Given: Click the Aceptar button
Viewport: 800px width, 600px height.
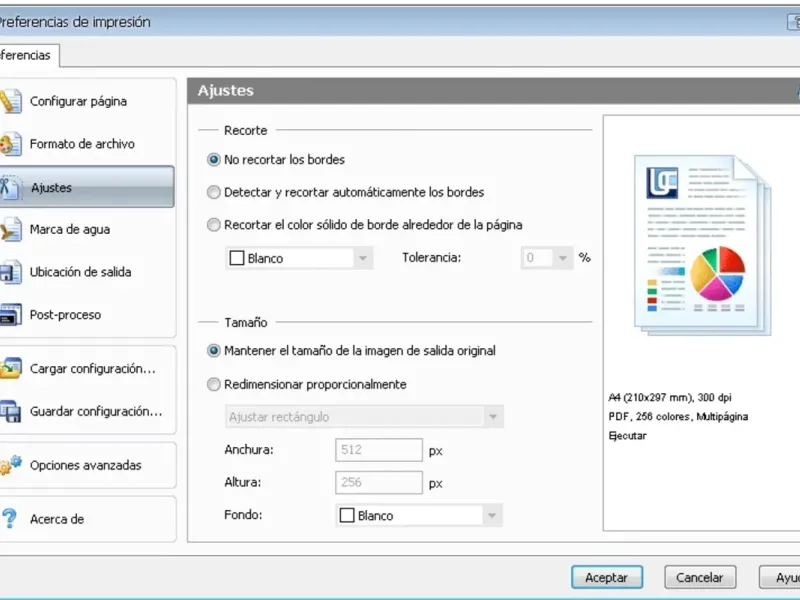Looking at the screenshot, I should (607, 578).
